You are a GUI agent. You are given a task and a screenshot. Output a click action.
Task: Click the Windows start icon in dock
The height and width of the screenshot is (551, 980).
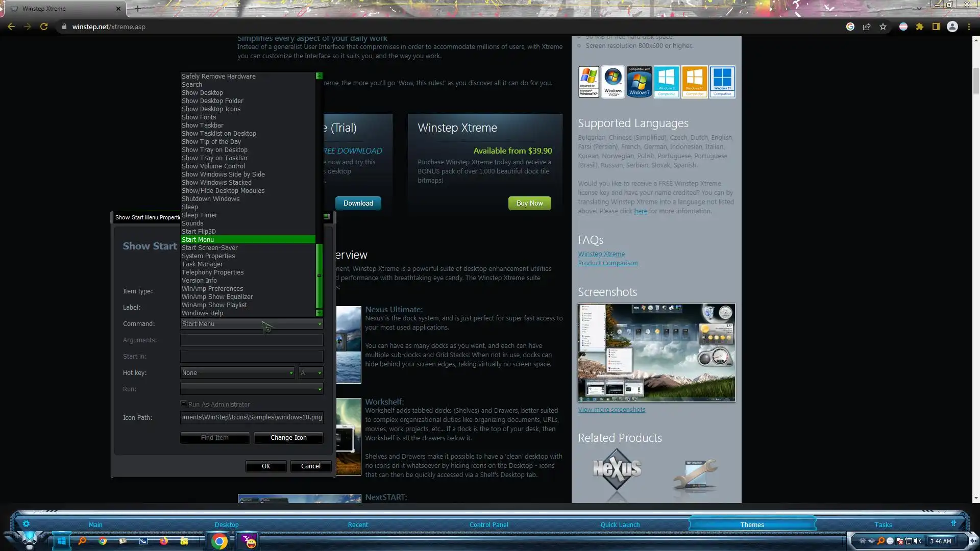(62, 541)
